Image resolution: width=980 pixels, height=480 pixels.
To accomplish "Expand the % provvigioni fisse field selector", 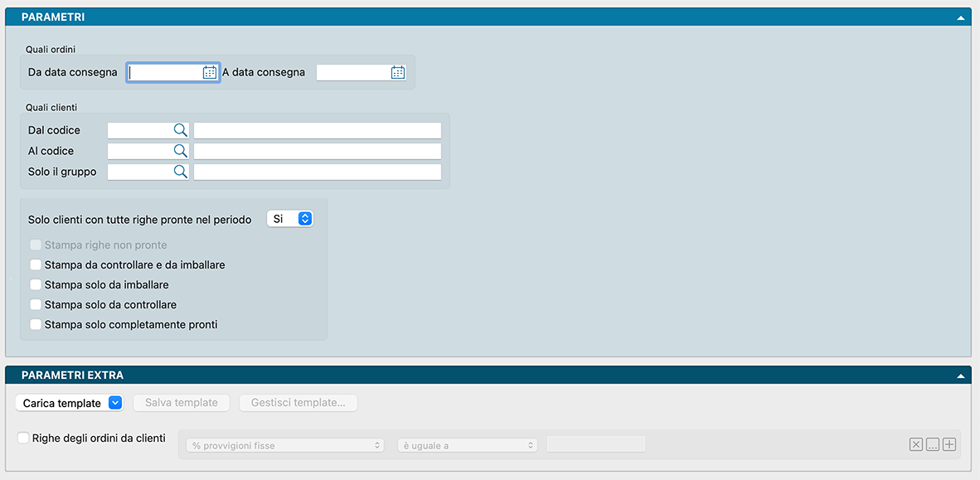I will tap(285, 445).
